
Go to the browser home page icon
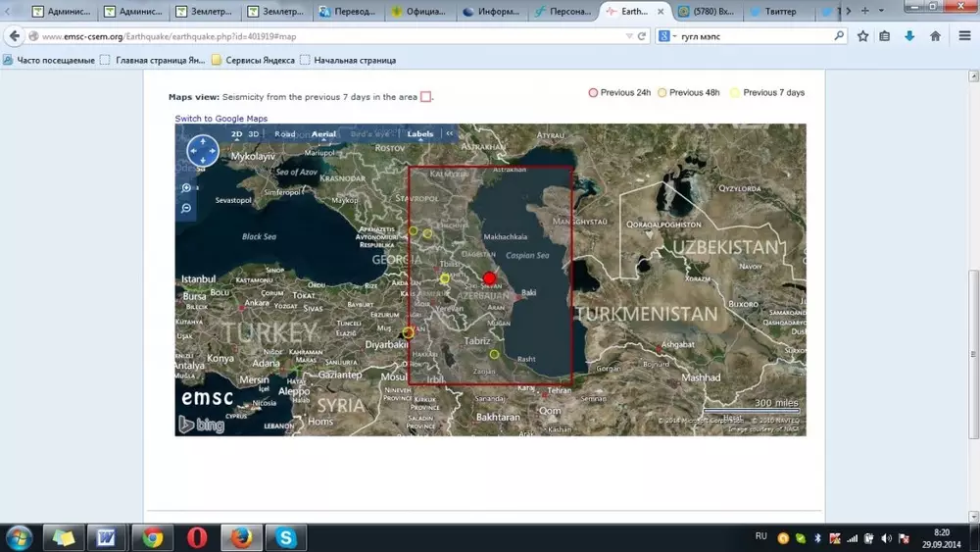coord(935,36)
